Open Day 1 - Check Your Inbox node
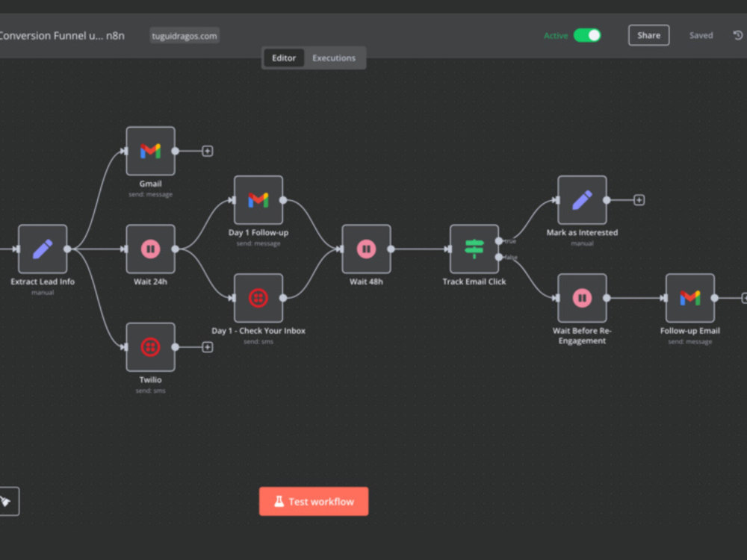This screenshot has width=747, height=560. click(258, 298)
